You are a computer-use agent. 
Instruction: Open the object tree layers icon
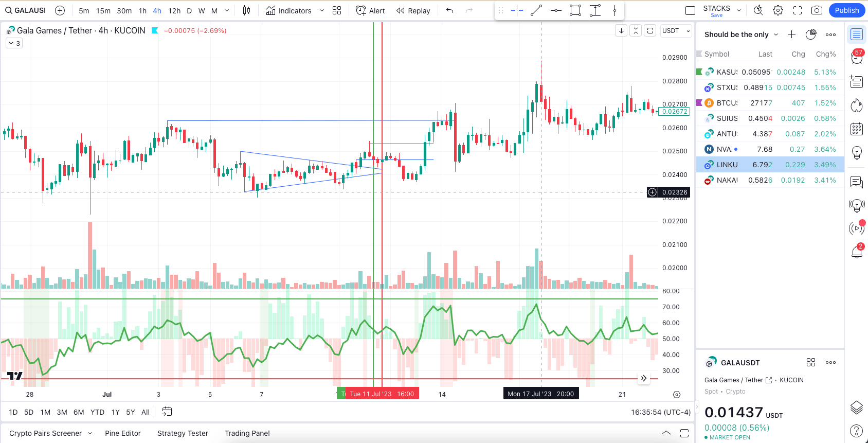(857, 407)
